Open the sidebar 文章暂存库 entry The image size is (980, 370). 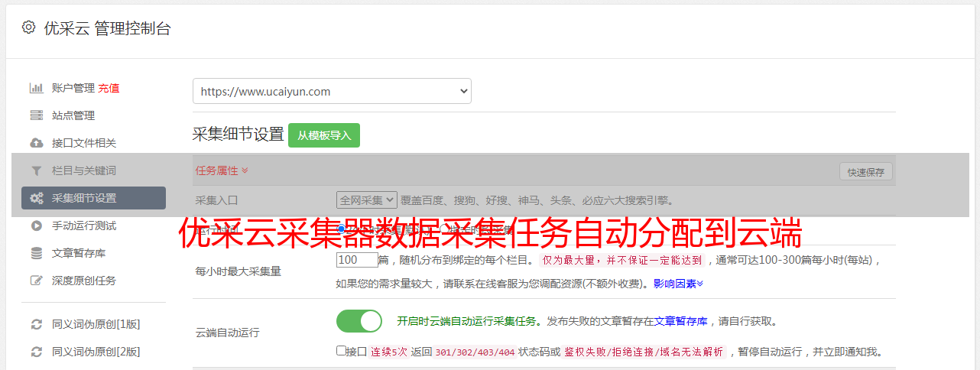[79, 253]
